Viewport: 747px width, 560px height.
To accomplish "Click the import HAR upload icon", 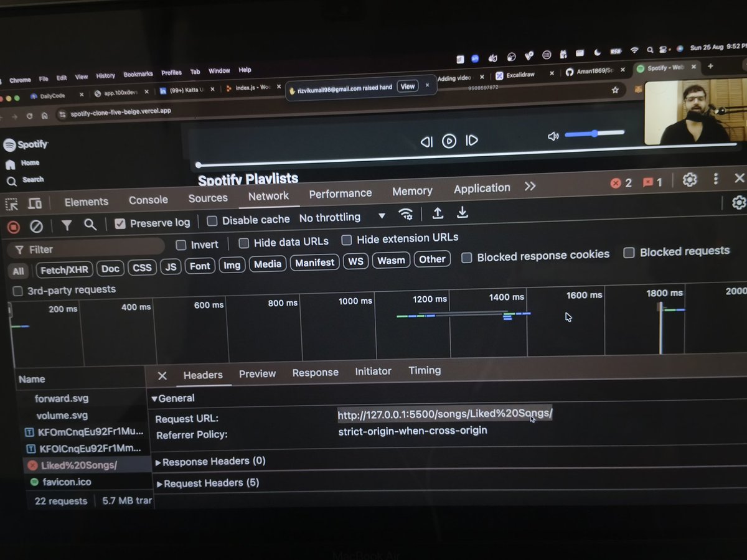I will click(x=438, y=213).
